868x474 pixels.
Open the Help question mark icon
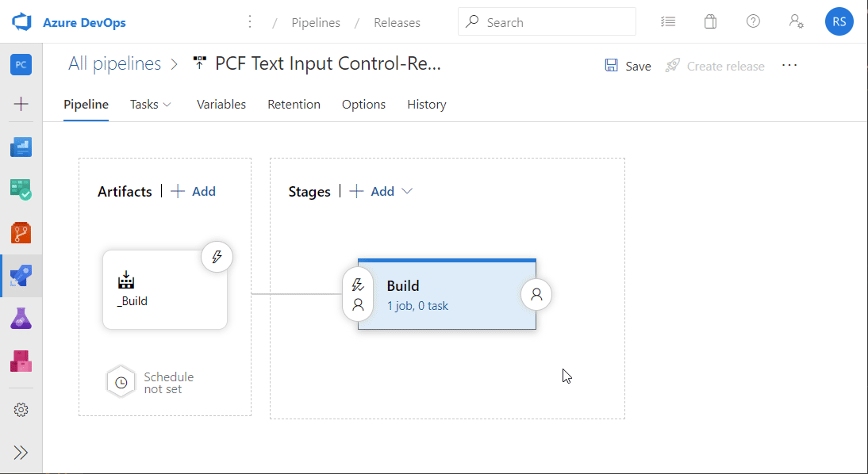753,21
